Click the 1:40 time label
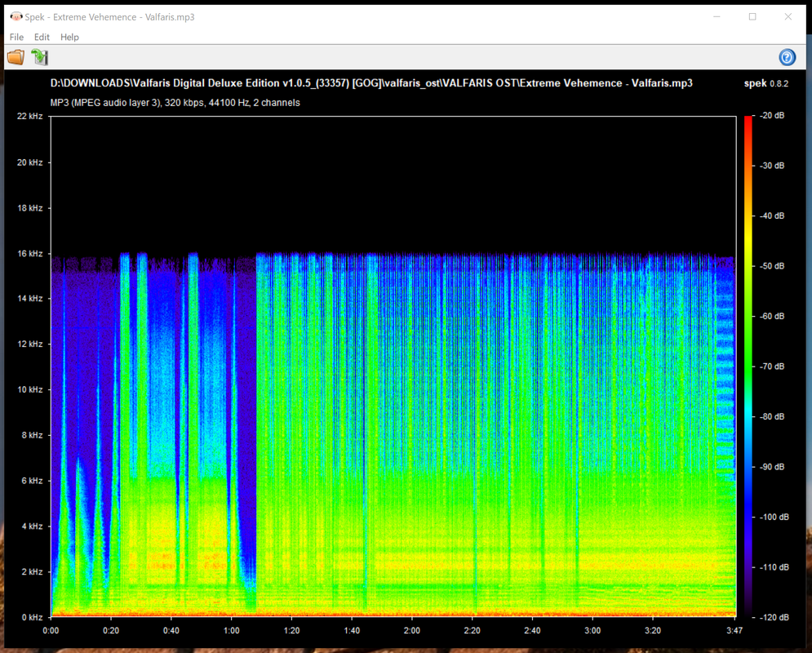 click(352, 630)
